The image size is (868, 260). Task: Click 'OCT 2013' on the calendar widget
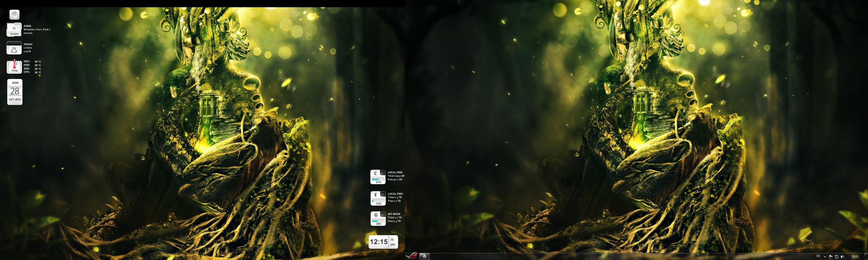click(x=15, y=100)
